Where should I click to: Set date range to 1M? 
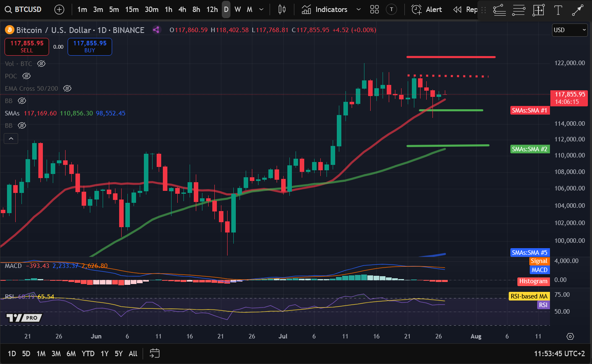pos(41,353)
